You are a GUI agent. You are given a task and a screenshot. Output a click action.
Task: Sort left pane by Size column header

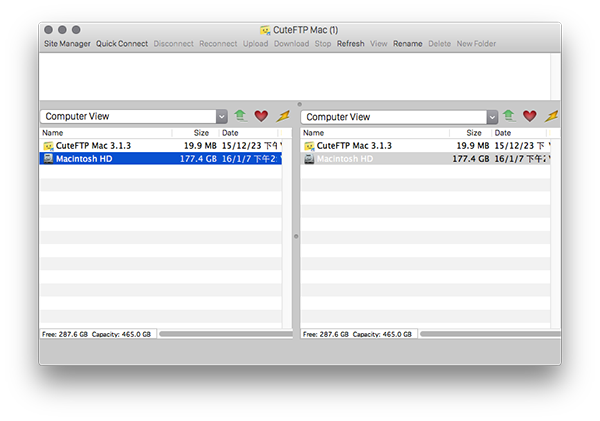196,133
